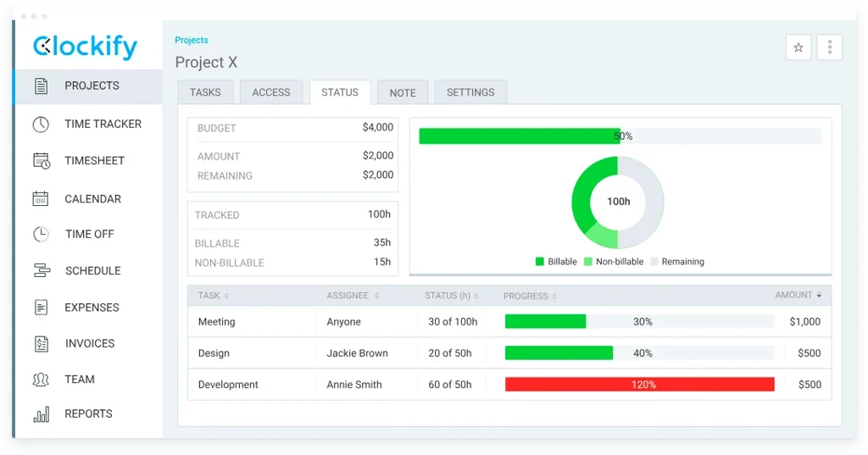Image resolution: width=868 pixels, height=455 pixels.
Task: Sort by Status (h) column arrows
Action: pos(476,296)
